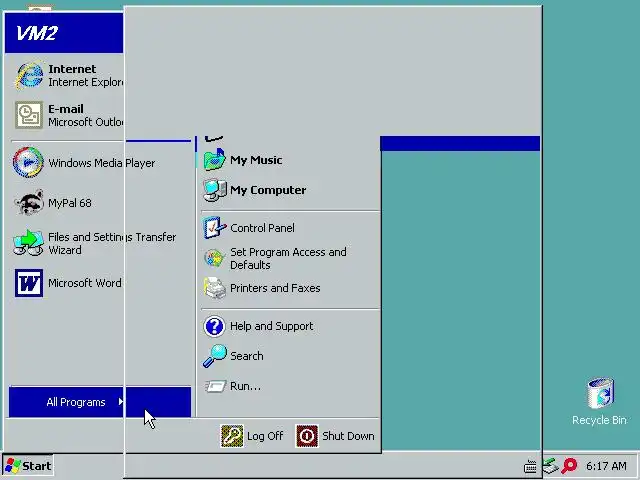
Task: Click the Run... text label
Action: [245, 386]
